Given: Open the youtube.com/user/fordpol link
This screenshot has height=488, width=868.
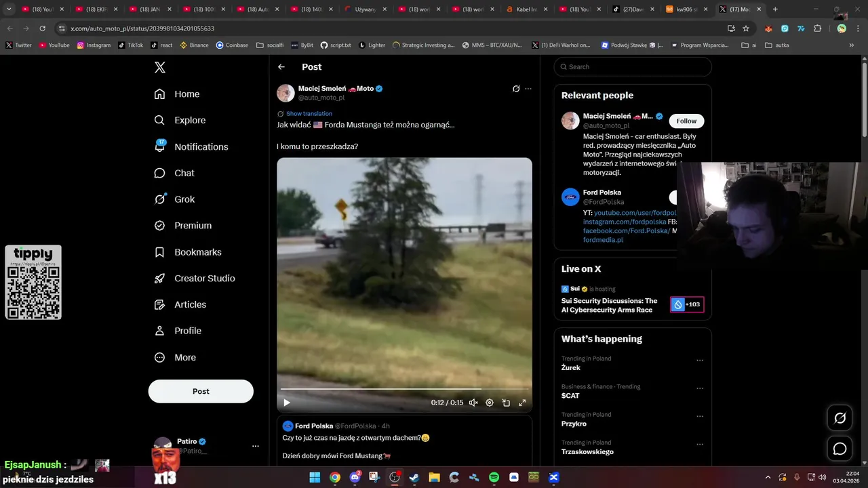Looking at the screenshot, I should 635,213.
